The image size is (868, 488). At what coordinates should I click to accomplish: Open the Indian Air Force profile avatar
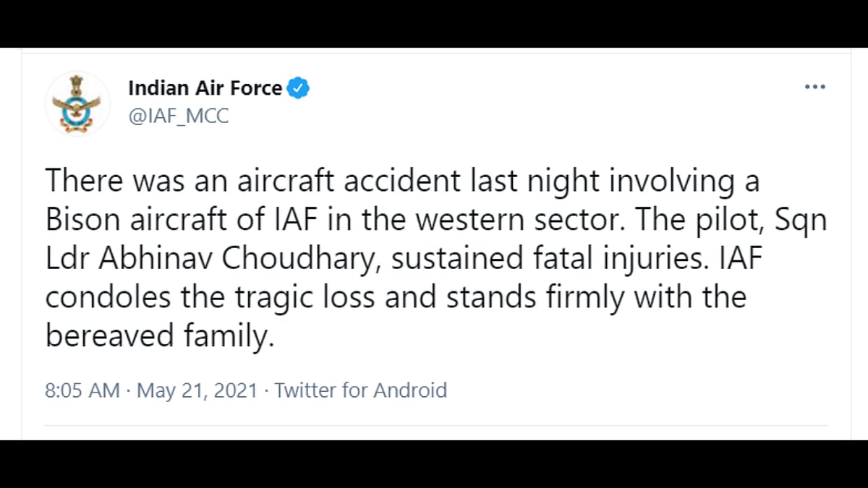[77, 103]
